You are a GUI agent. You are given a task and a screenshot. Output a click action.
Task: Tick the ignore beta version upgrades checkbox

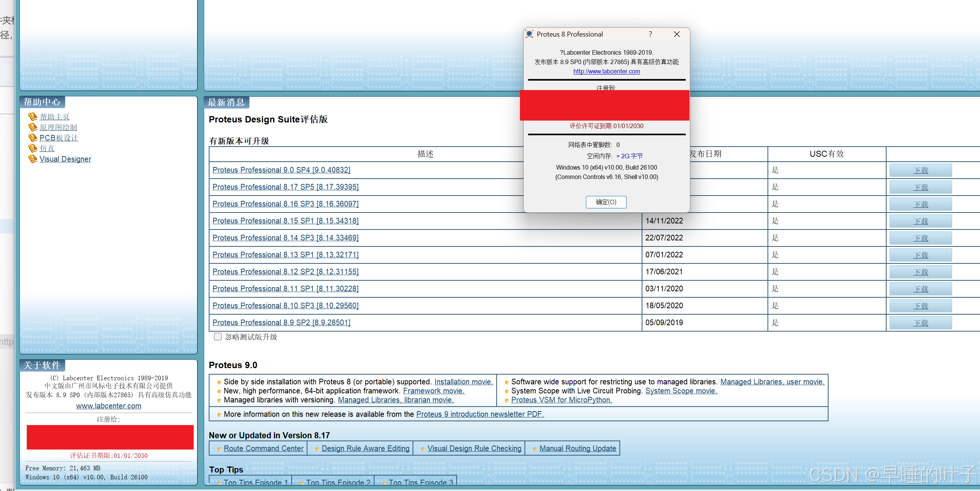click(218, 337)
